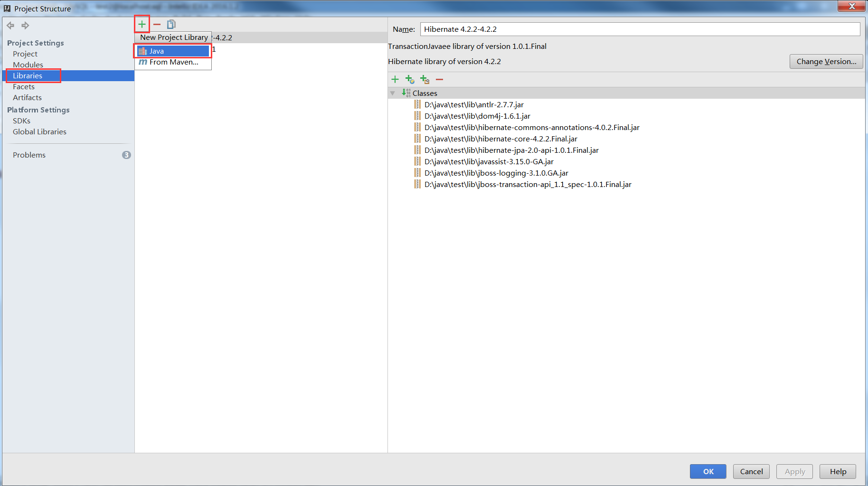Select D:\java\test\lib\antlr-2.7.7.jar entry

(x=474, y=104)
